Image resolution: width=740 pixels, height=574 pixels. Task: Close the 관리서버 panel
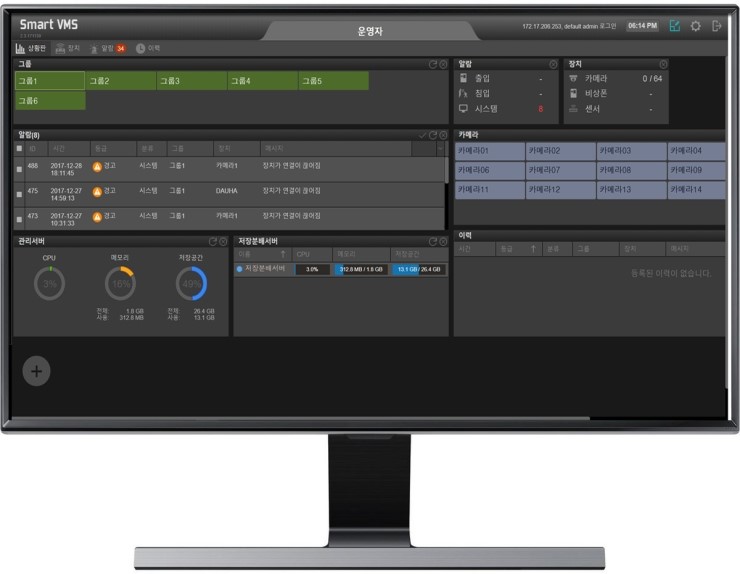point(223,242)
